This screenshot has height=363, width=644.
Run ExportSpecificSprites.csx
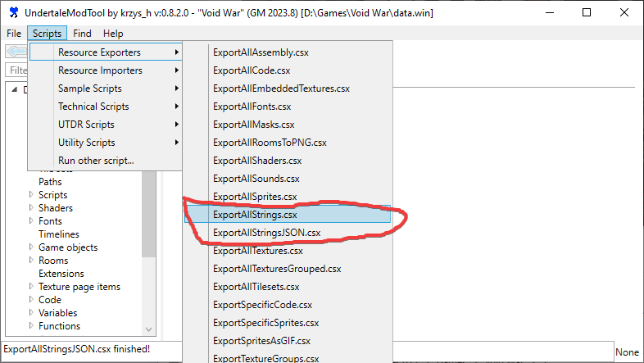[x=288, y=323]
